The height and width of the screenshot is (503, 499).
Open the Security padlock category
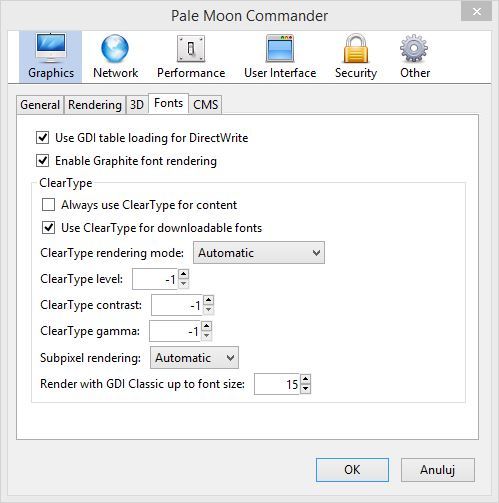click(x=356, y=57)
